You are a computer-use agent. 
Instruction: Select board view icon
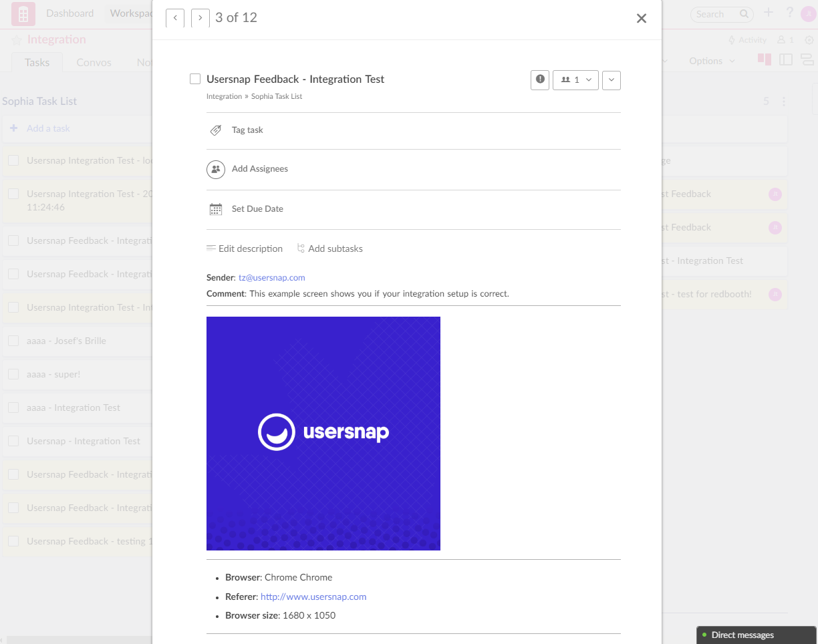[765, 59]
